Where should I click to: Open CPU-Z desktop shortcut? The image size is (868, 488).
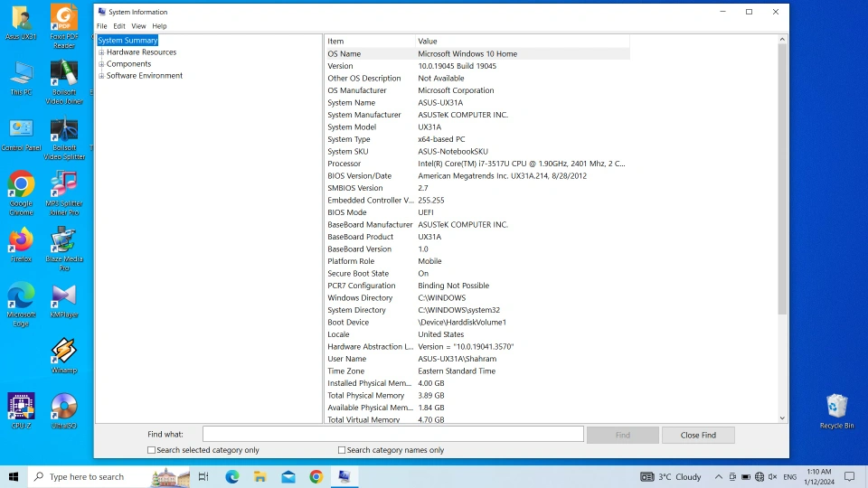(21, 411)
